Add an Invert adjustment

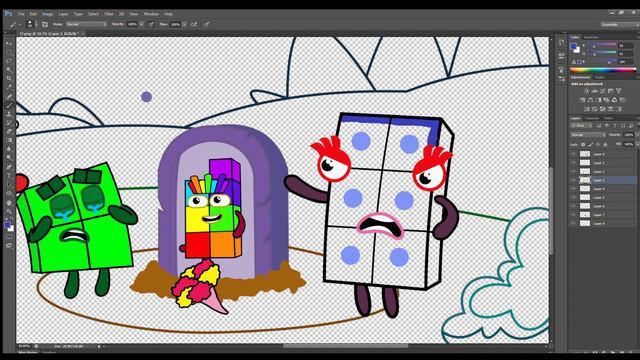(587, 109)
